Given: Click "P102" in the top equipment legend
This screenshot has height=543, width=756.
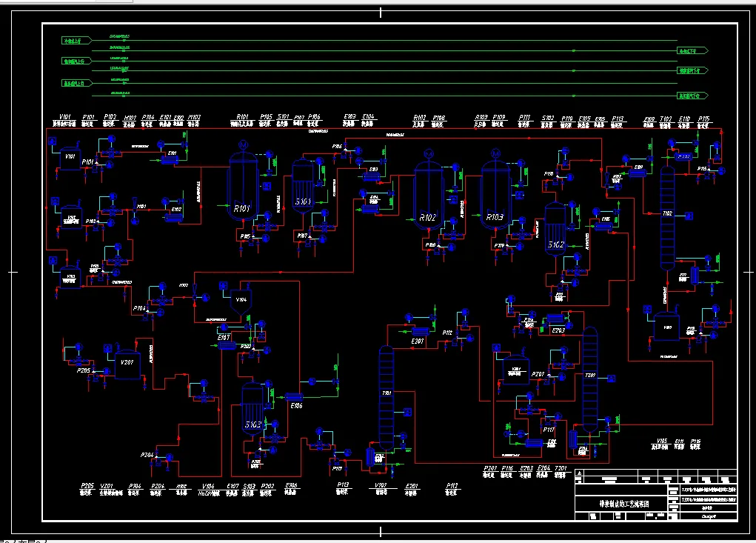Looking at the screenshot, I should pyautogui.click(x=110, y=117).
